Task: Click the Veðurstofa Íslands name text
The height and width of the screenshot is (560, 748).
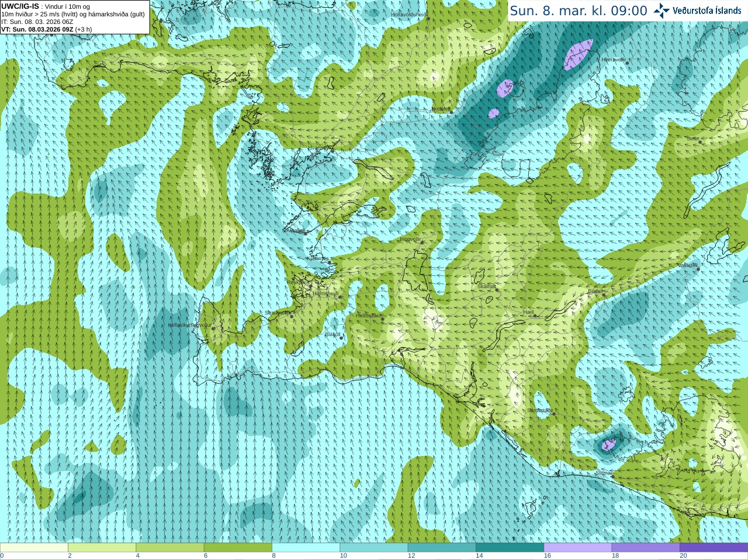Action: [x=707, y=11]
